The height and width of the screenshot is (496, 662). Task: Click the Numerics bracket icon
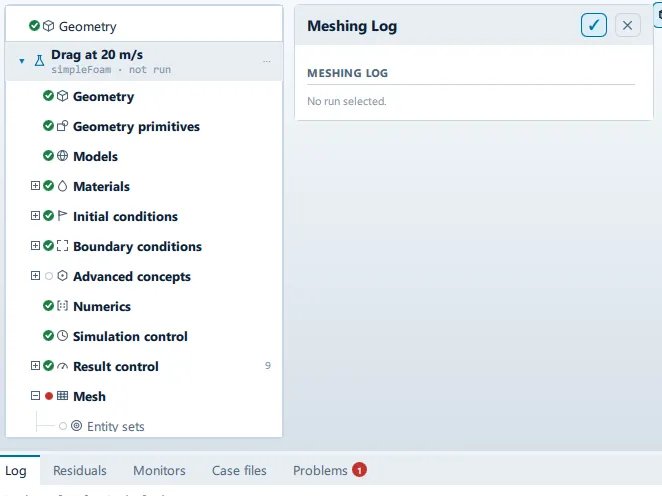[62, 306]
